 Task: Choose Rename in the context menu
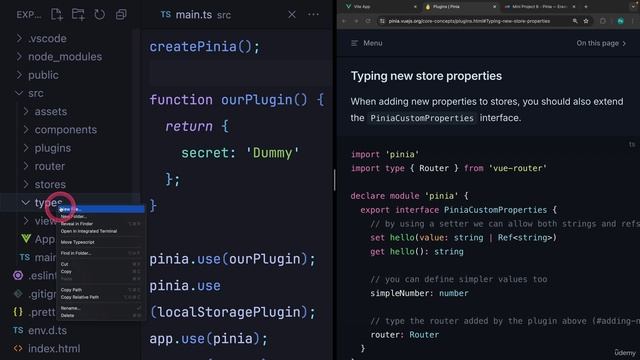(x=101, y=308)
